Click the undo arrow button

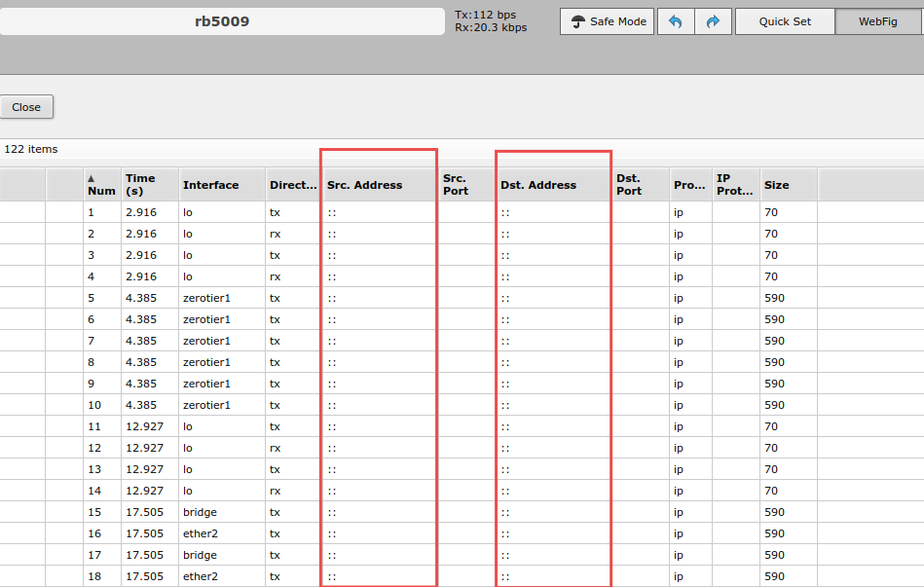676,21
